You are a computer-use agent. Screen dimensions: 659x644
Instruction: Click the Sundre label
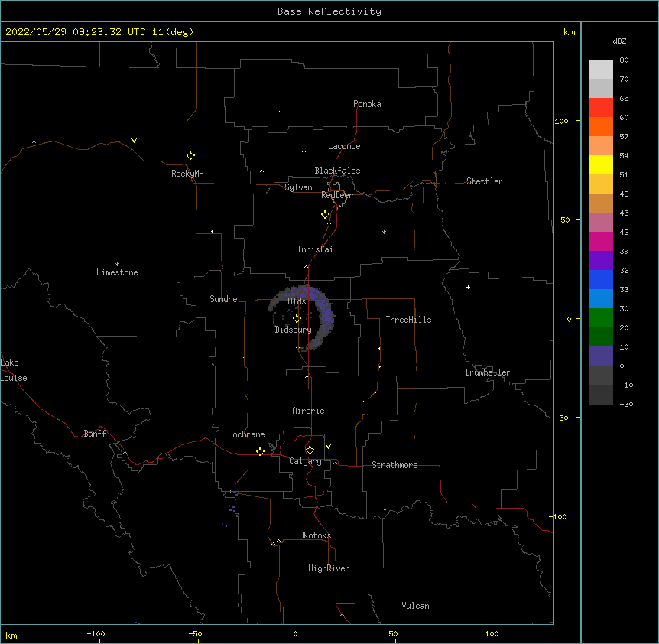tap(223, 299)
